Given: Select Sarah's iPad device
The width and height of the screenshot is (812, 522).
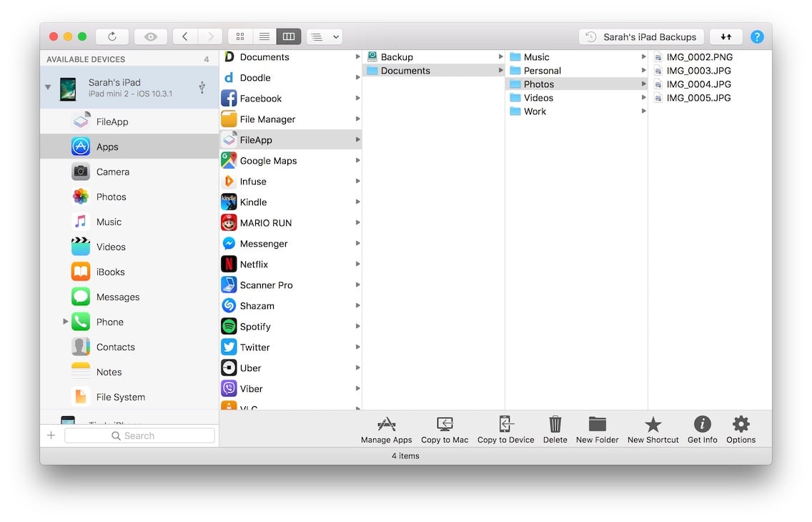Looking at the screenshot, I should (x=129, y=87).
